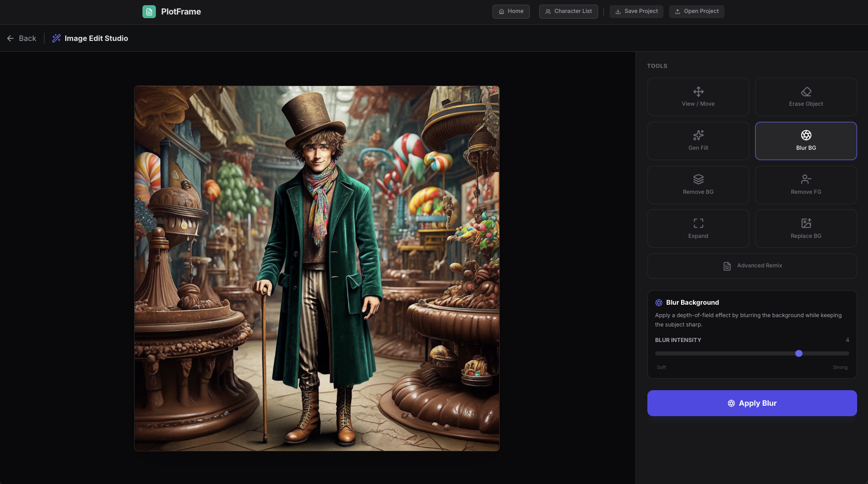Viewport: 868px width, 484px height.
Task: Go Back to the previous screen
Action: click(22, 38)
